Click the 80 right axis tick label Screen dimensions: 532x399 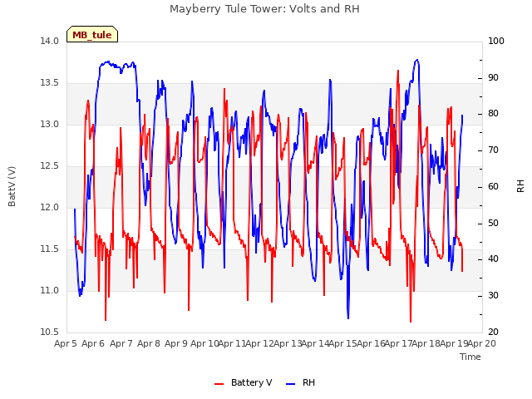[493, 114]
